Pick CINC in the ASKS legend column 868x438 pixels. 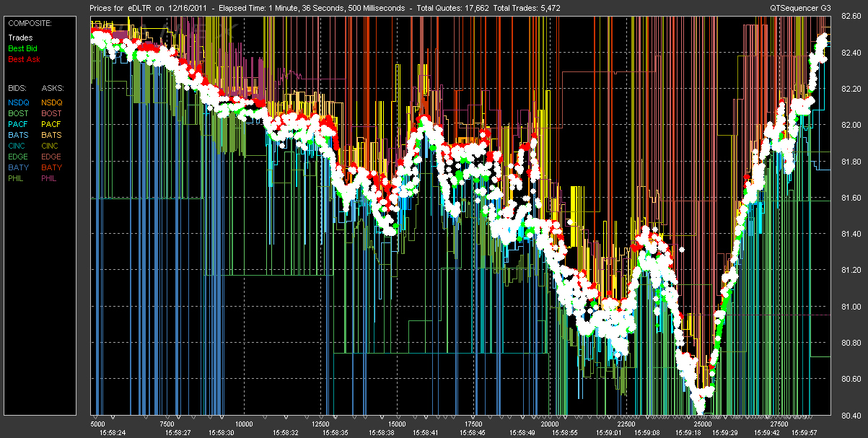(51, 146)
